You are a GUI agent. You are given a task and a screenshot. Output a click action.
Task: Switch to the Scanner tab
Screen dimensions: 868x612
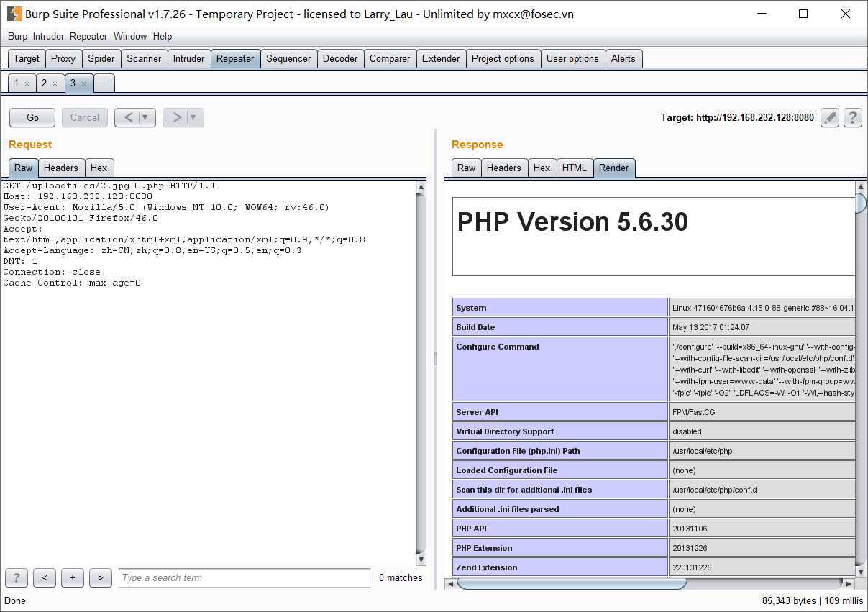tap(144, 58)
